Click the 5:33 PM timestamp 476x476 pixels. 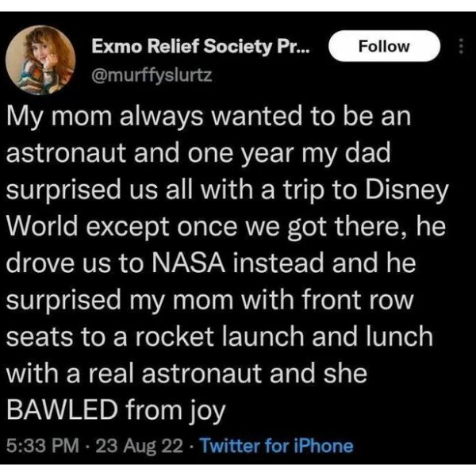pos(42,446)
